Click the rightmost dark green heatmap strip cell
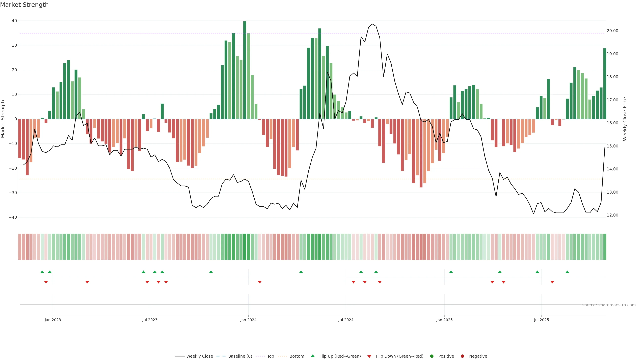 pyautogui.click(x=605, y=247)
